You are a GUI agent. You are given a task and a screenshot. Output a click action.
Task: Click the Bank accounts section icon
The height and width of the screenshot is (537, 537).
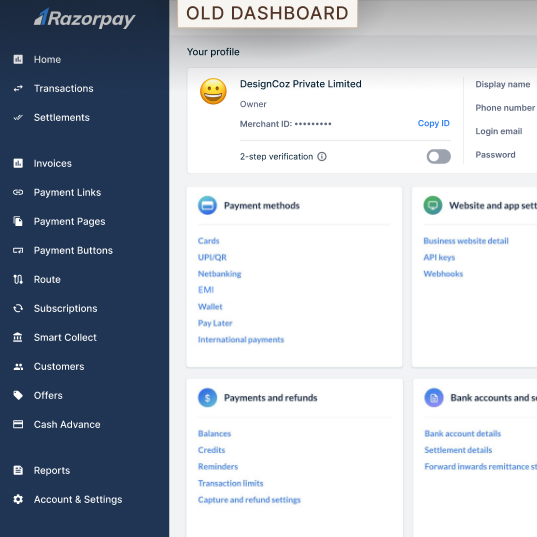point(434,398)
